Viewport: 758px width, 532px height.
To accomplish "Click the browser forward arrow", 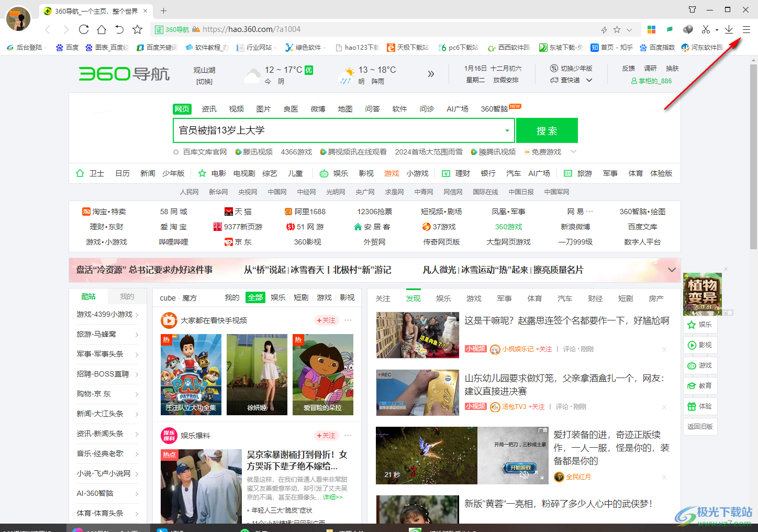I will point(65,29).
